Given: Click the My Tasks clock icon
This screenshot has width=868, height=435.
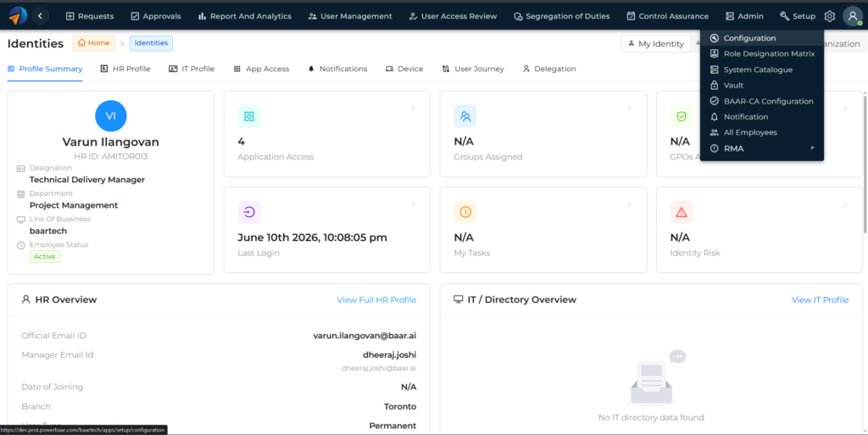Looking at the screenshot, I should [465, 212].
